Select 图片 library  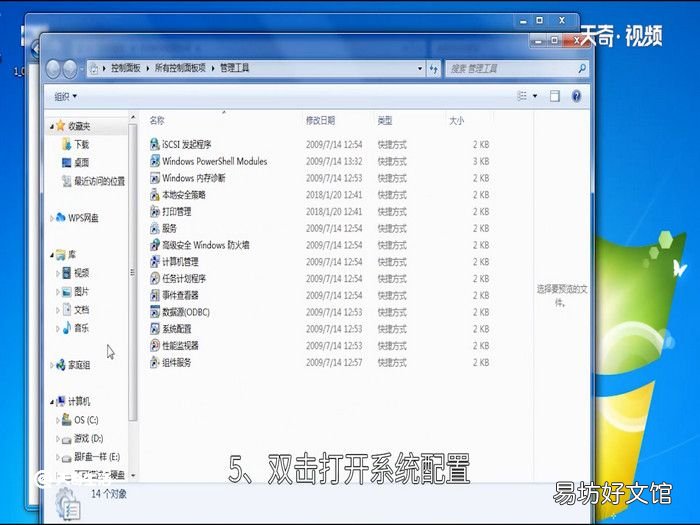[x=75, y=292]
